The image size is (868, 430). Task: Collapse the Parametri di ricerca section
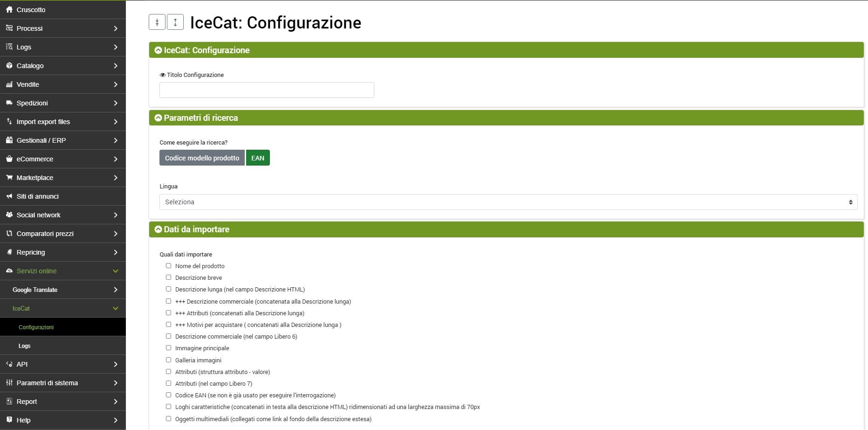click(x=158, y=118)
